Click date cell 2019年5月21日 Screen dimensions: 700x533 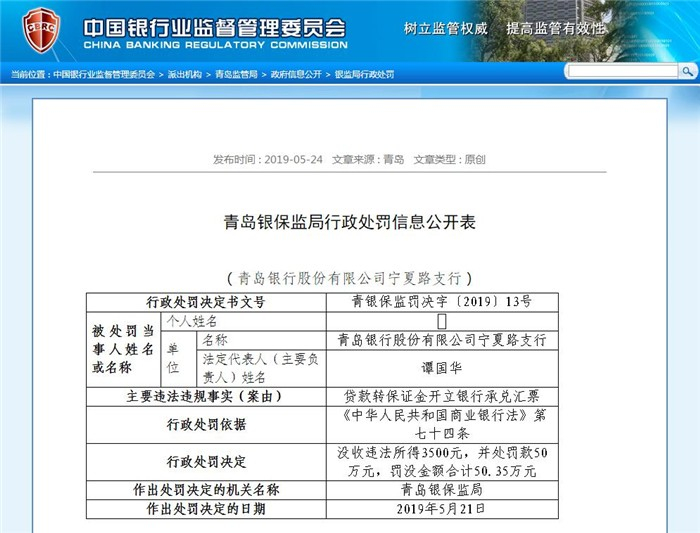[x=442, y=509]
